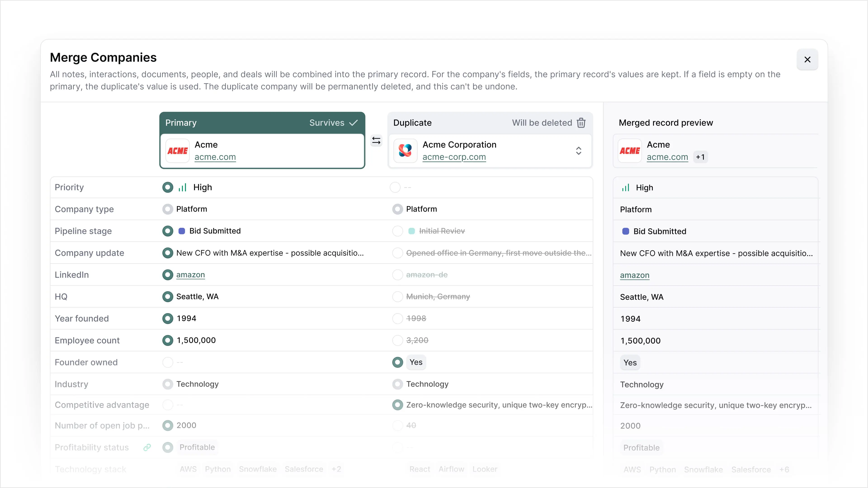The height and width of the screenshot is (488, 868).
Task: Click the Primary column header
Action: coord(262,123)
